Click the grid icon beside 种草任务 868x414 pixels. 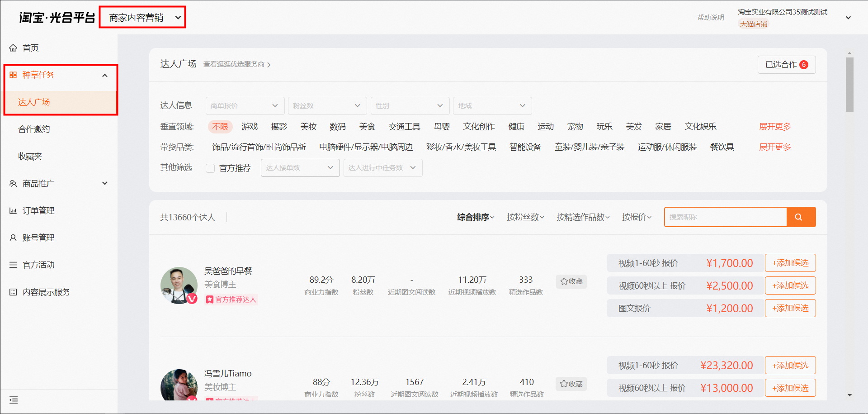pos(13,75)
